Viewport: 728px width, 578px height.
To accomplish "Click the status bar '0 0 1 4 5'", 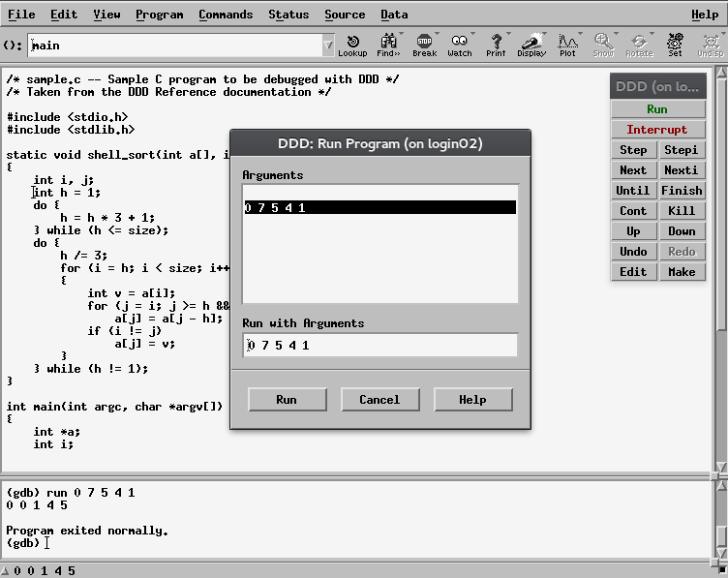I will 45,570.
